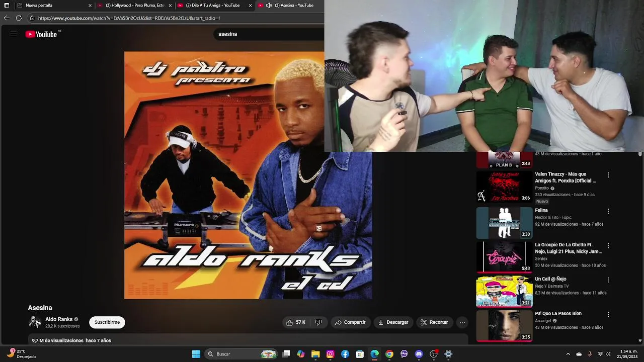Download the video with Descargar

click(x=393, y=322)
